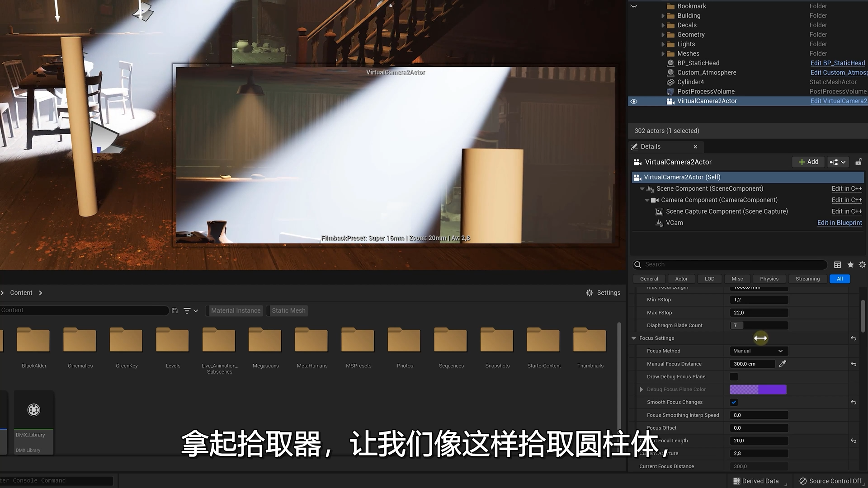Switch to the Streaming property filter
Screen dimensions: 868x488
coord(807,279)
